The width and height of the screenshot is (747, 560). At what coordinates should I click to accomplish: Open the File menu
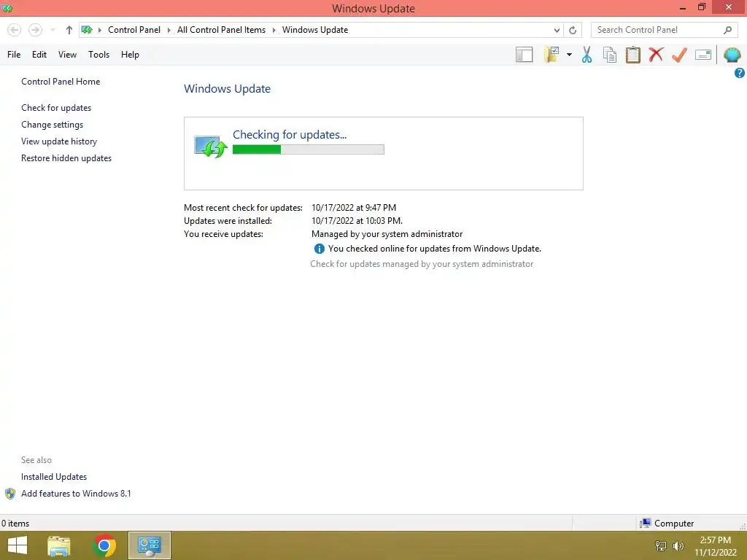click(x=14, y=54)
